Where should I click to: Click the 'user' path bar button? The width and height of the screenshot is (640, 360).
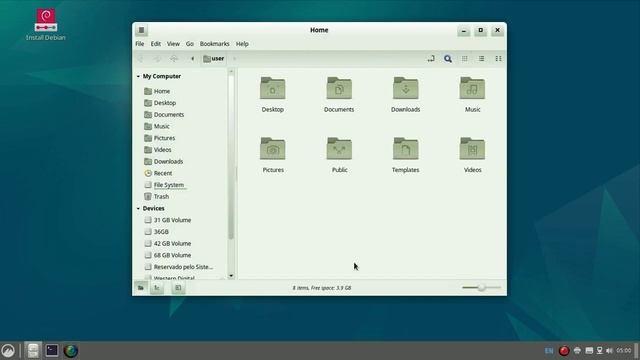point(214,59)
